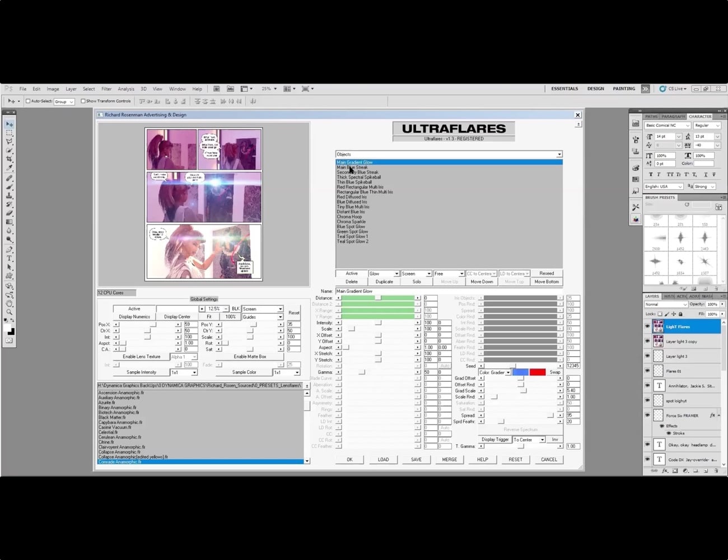Enable the Show Transform Controls checkbox
Viewport: 728px width, 560px height.
[83, 101]
